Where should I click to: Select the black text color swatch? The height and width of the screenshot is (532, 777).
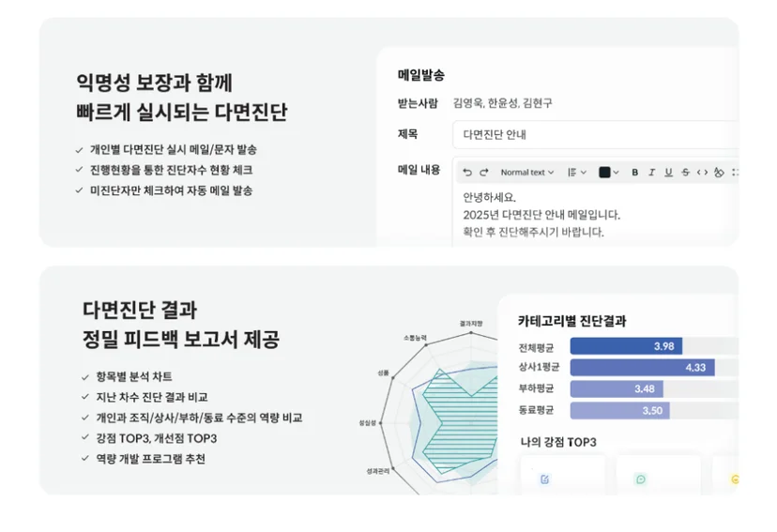pos(604,173)
